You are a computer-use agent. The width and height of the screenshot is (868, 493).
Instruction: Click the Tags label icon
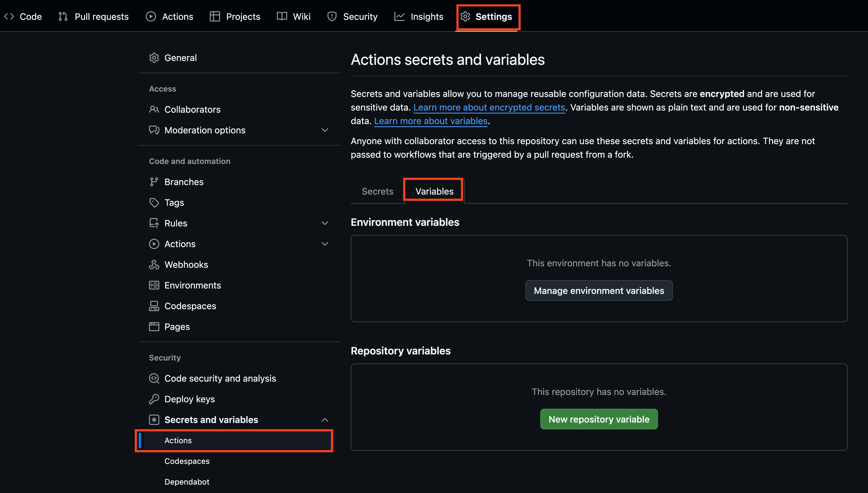pyautogui.click(x=154, y=203)
